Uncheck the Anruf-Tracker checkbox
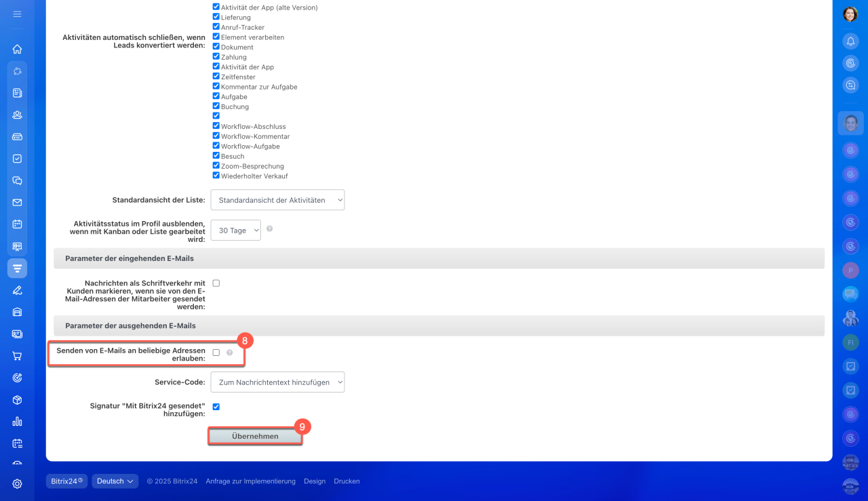This screenshot has height=501, width=868. [x=216, y=27]
